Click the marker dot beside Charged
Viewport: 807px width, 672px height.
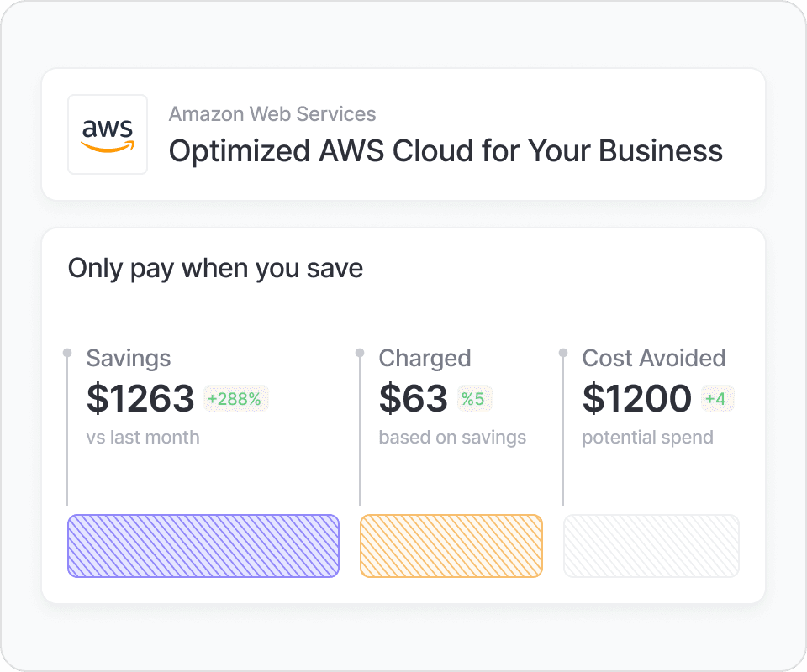tap(360, 353)
